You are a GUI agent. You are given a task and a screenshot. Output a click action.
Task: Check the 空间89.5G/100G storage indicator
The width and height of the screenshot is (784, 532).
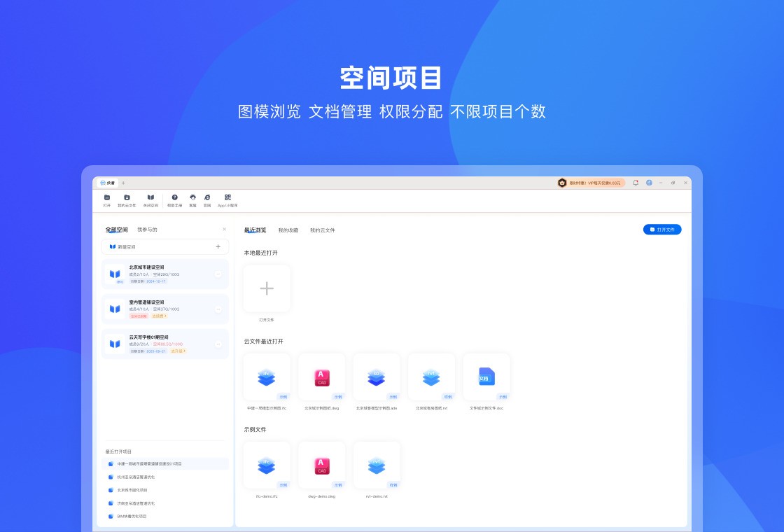click(x=167, y=344)
